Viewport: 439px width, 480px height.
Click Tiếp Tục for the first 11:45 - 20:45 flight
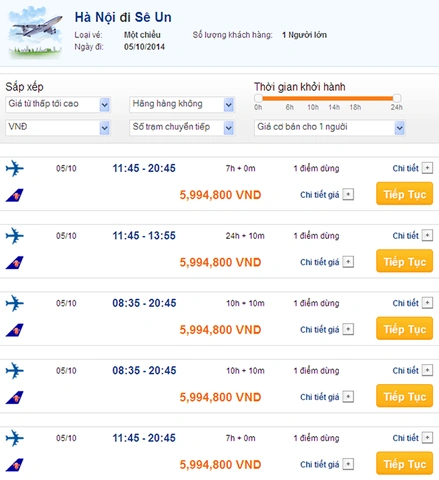[x=404, y=194]
